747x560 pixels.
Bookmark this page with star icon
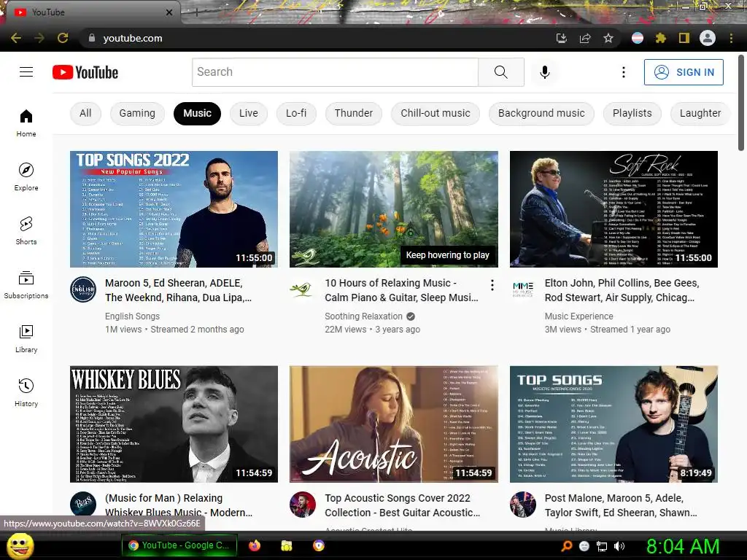pyautogui.click(x=608, y=38)
